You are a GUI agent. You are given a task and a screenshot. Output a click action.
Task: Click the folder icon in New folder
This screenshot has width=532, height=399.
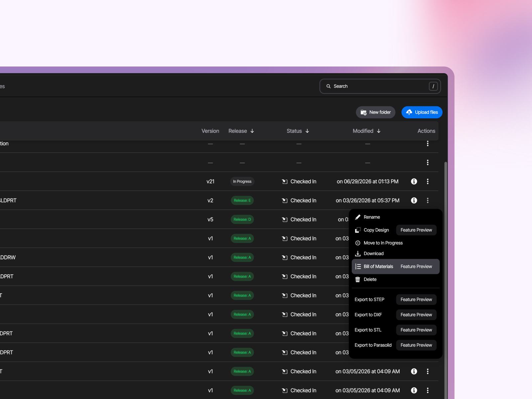pyautogui.click(x=363, y=112)
